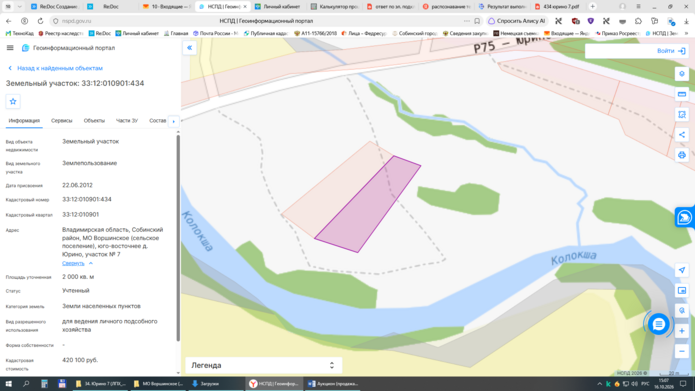Open the МО Воршинское folder in taskbar

pos(158,384)
